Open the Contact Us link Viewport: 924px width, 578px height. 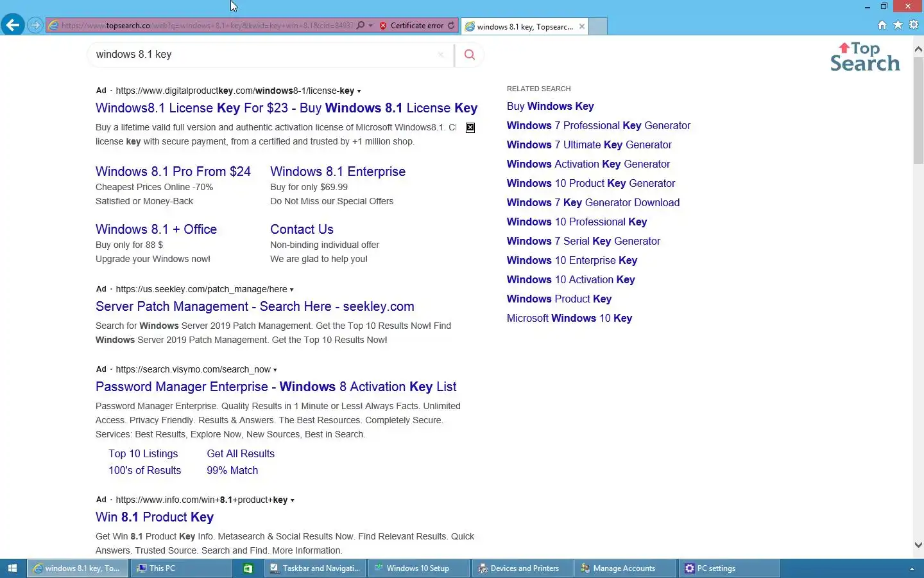[x=302, y=229]
